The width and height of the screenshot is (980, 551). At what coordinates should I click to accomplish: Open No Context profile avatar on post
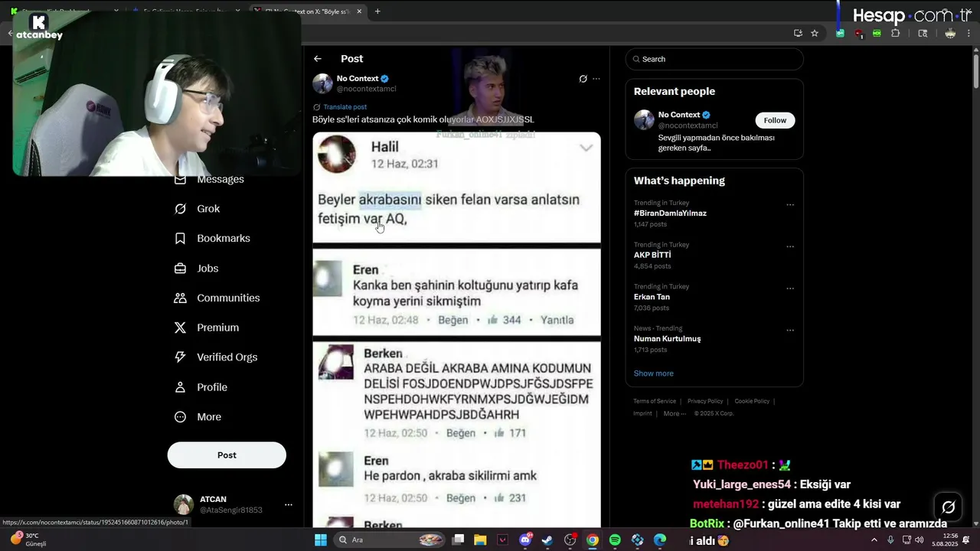[322, 83]
